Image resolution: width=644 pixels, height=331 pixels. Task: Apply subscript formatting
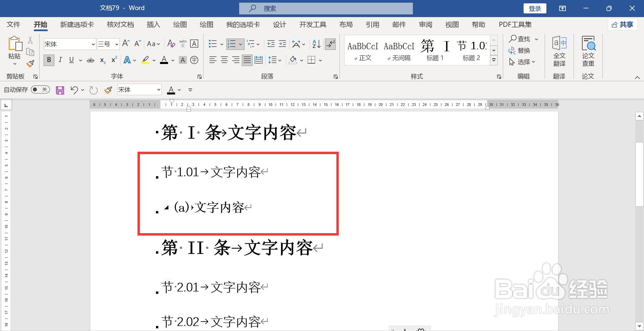[x=103, y=60]
